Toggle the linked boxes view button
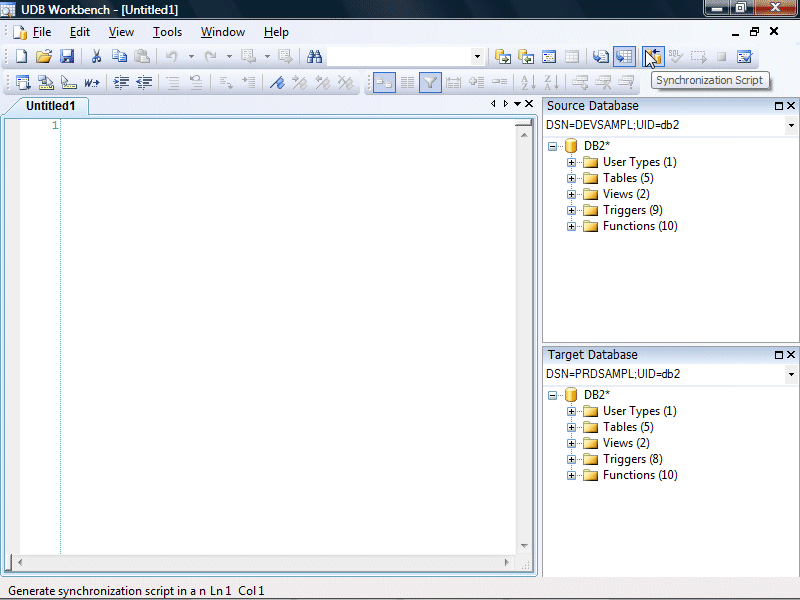The width and height of the screenshot is (800, 600). (384, 82)
